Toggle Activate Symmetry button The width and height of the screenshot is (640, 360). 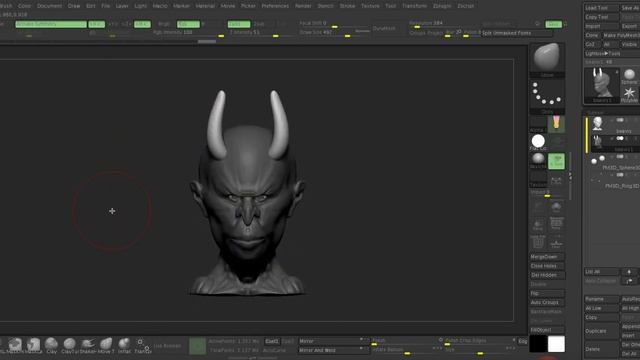(51, 24)
